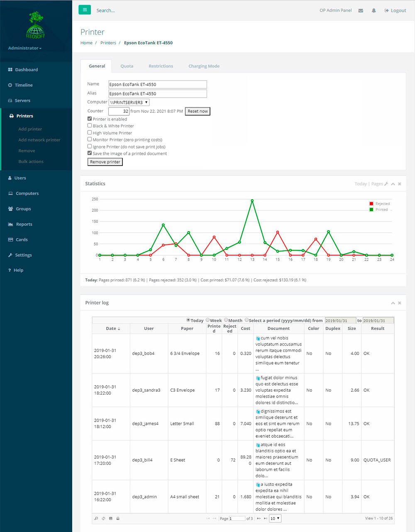
Task: Click the Reports chart icon
Action: pyautogui.click(x=10, y=224)
